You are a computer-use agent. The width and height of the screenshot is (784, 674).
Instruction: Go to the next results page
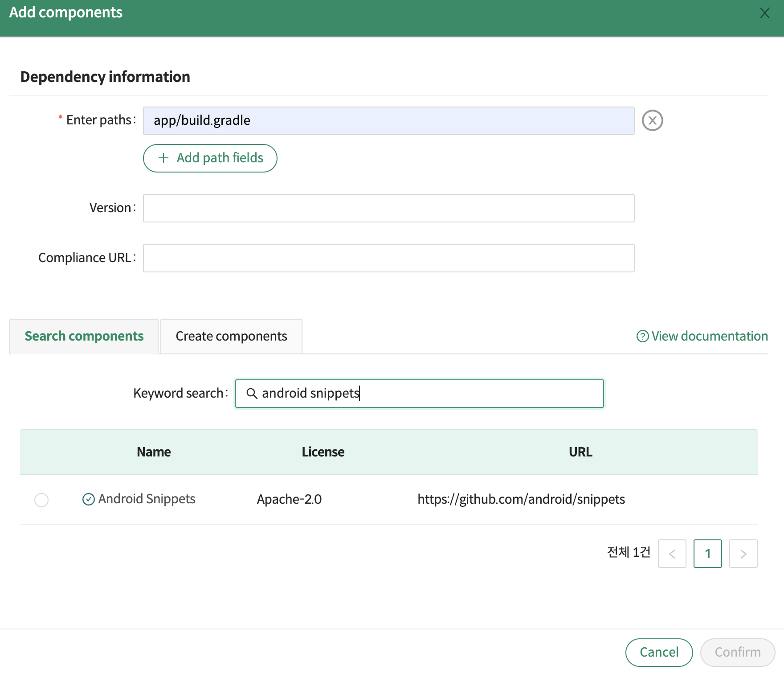pos(743,554)
